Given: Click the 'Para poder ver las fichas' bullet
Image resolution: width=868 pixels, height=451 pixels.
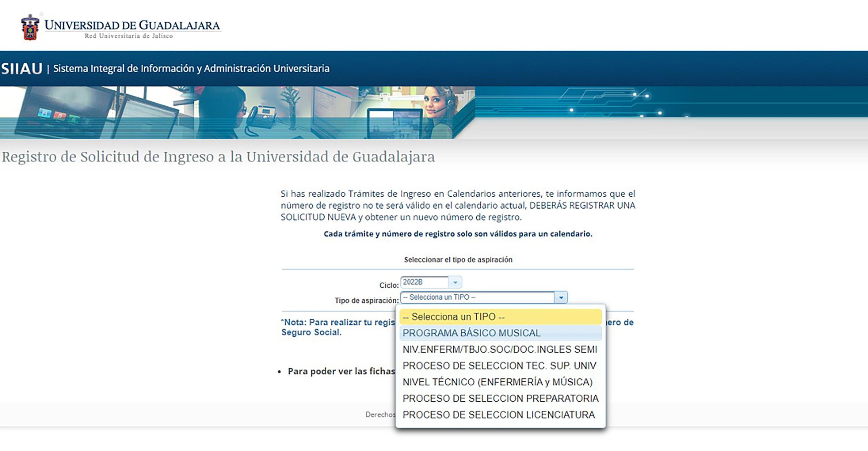Looking at the screenshot, I should [x=341, y=371].
